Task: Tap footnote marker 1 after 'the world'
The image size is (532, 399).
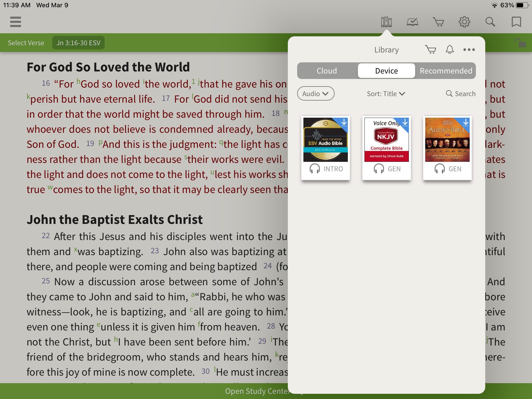Action: click(x=193, y=81)
